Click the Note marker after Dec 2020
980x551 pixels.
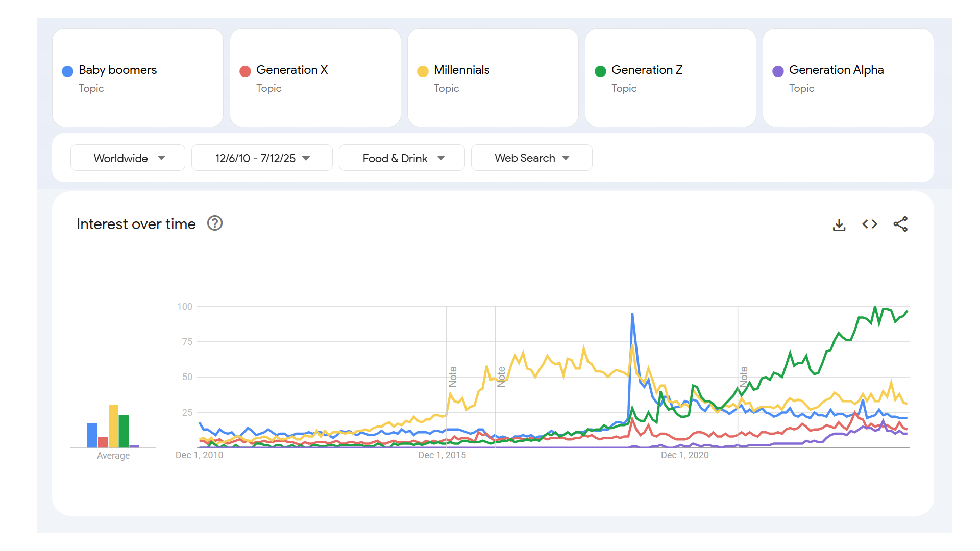[x=744, y=377]
